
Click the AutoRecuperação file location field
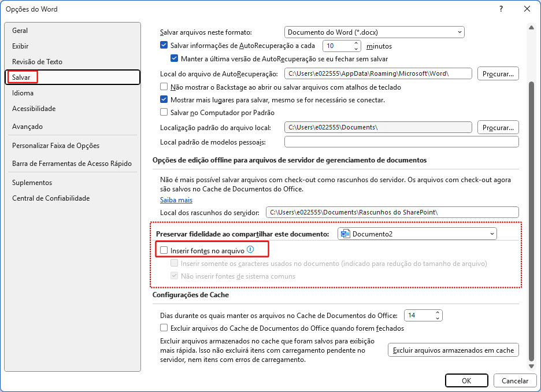[378, 73]
